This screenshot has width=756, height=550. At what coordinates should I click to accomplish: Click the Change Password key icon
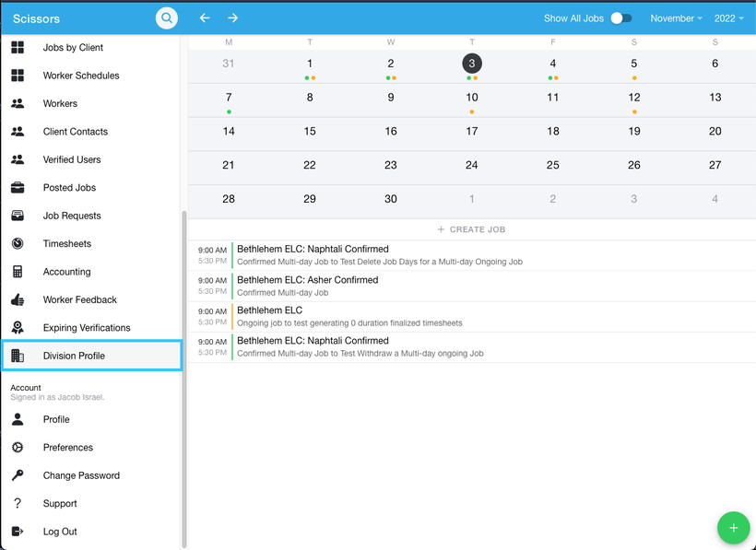pyautogui.click(x=18, y=475)
